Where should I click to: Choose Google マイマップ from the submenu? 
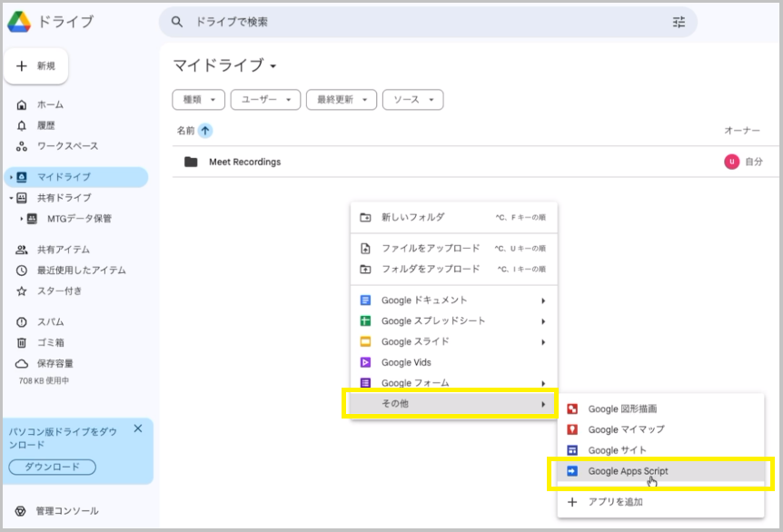660,429
